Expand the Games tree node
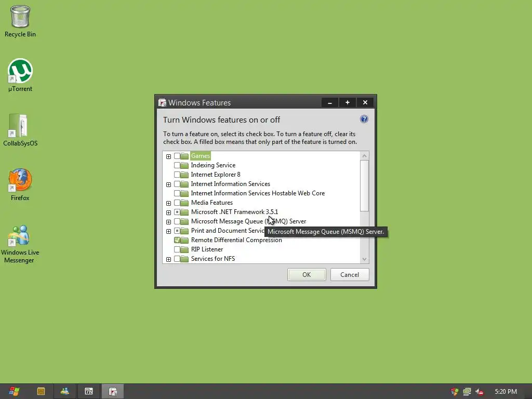 168,156
